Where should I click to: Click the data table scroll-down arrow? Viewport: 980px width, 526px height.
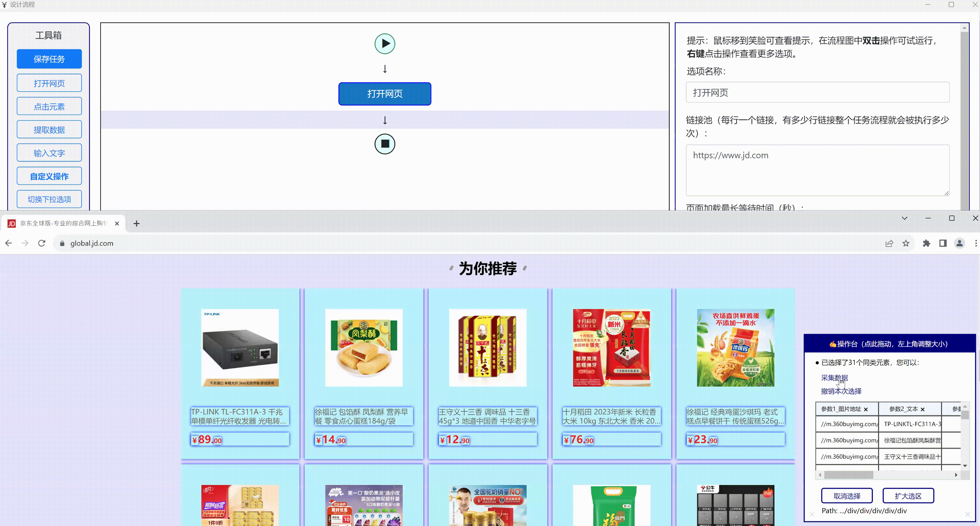pyautogui.click(x=965, y=465)
